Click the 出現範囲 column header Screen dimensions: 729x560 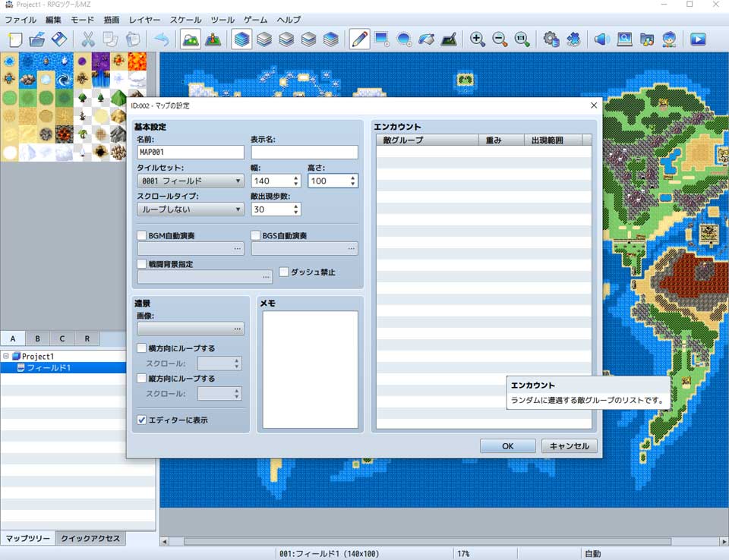click(553, 140)
